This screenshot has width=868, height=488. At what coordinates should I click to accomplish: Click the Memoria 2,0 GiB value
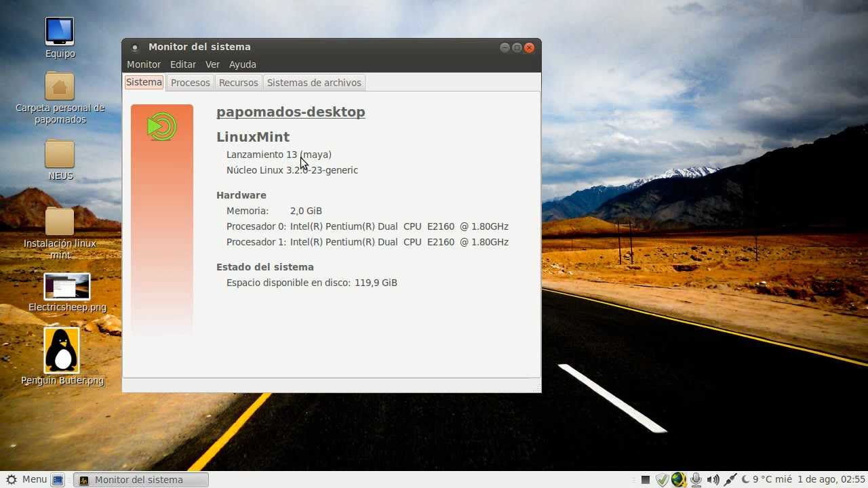[x=306, y=211]
